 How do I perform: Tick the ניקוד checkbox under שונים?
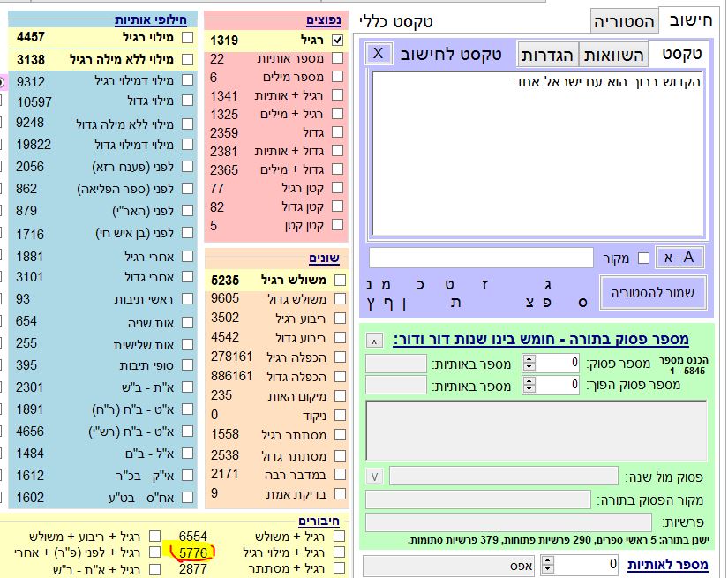(x=337, y=413)
